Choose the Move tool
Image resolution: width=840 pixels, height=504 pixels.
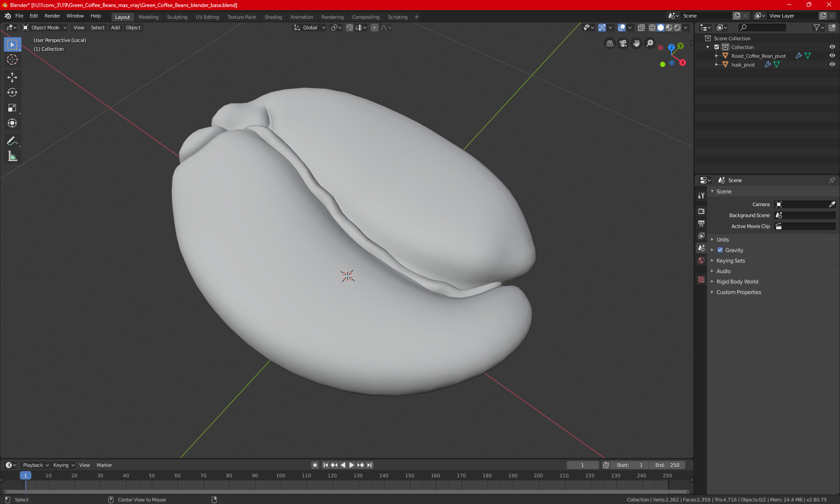[12, 77]
